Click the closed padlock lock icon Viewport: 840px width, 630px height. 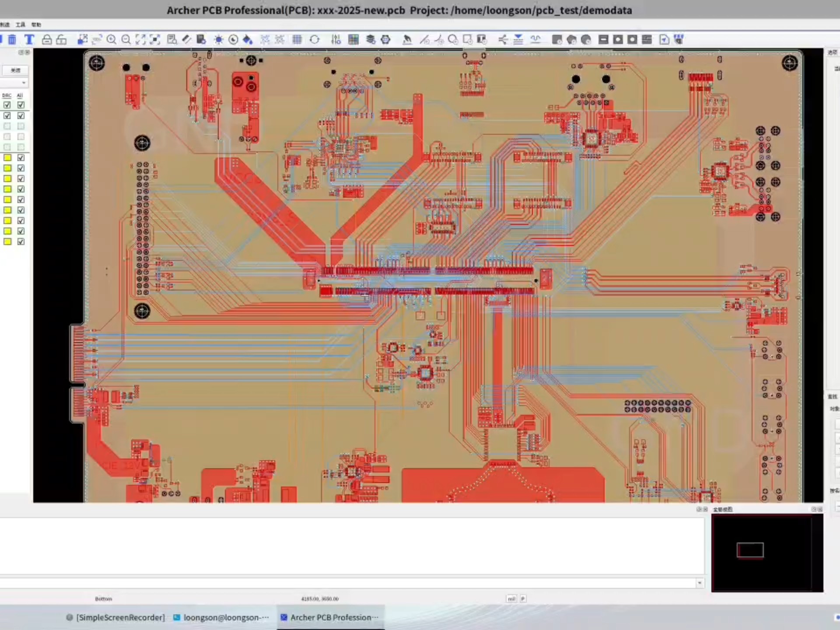tap(47, 40)
